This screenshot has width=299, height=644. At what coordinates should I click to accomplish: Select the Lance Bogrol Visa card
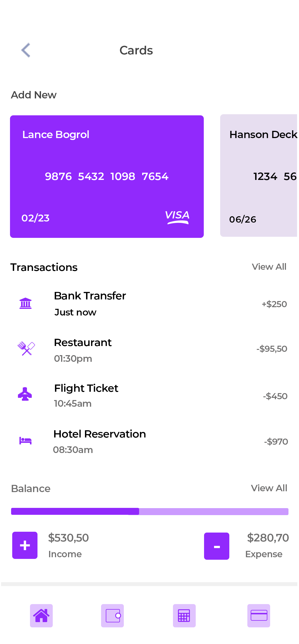(x=107, y=177)
